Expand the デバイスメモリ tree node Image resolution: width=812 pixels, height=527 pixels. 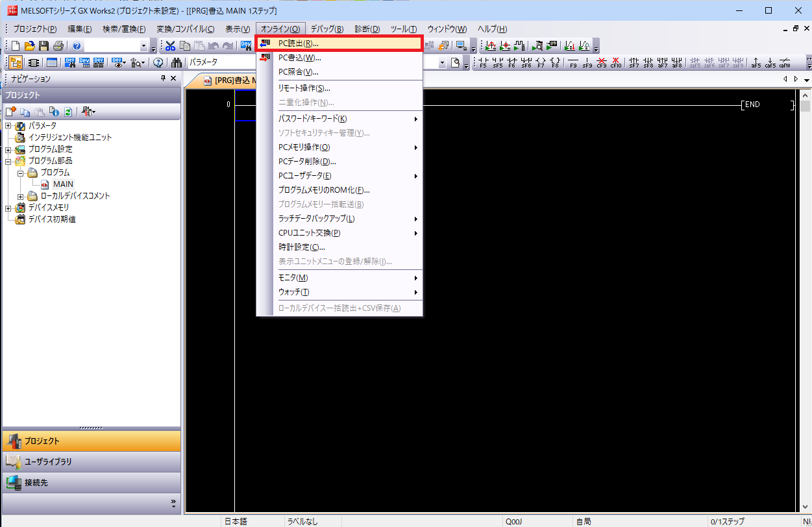[x=8, y=208]
